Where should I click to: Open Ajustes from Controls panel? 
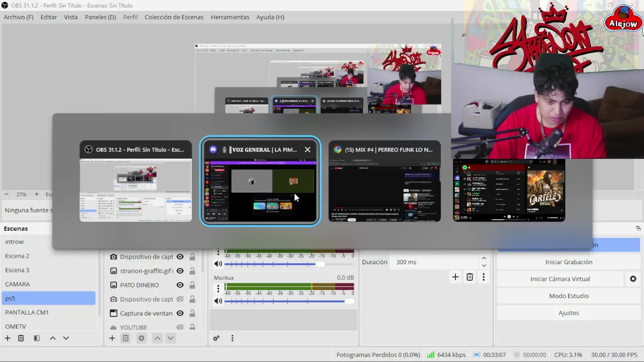point(569,313)
